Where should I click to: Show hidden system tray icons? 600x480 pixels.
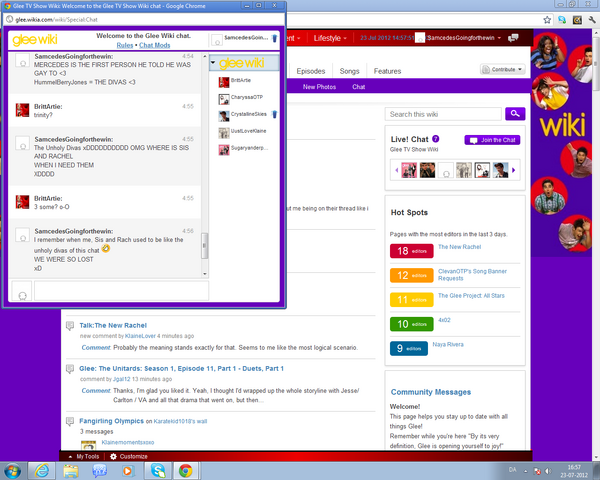point(526,471)
